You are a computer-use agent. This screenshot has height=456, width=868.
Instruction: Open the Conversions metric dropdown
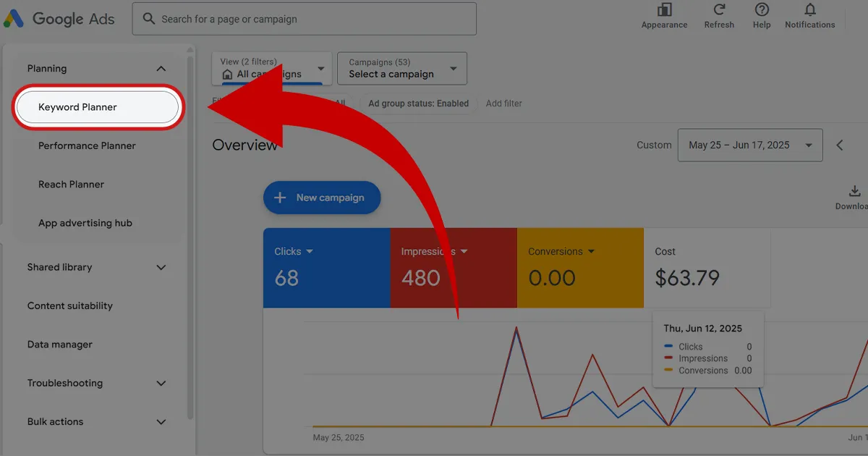point(562,251)
